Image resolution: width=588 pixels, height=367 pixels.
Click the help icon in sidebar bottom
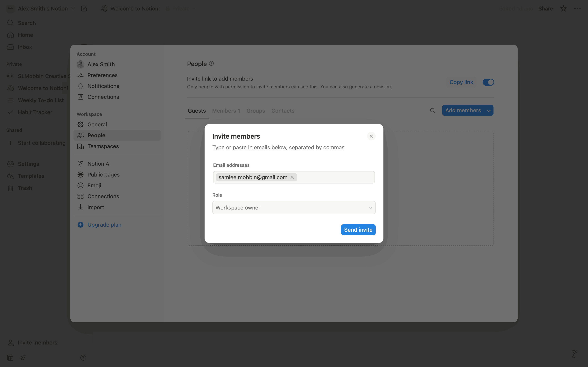pos(83,357)
